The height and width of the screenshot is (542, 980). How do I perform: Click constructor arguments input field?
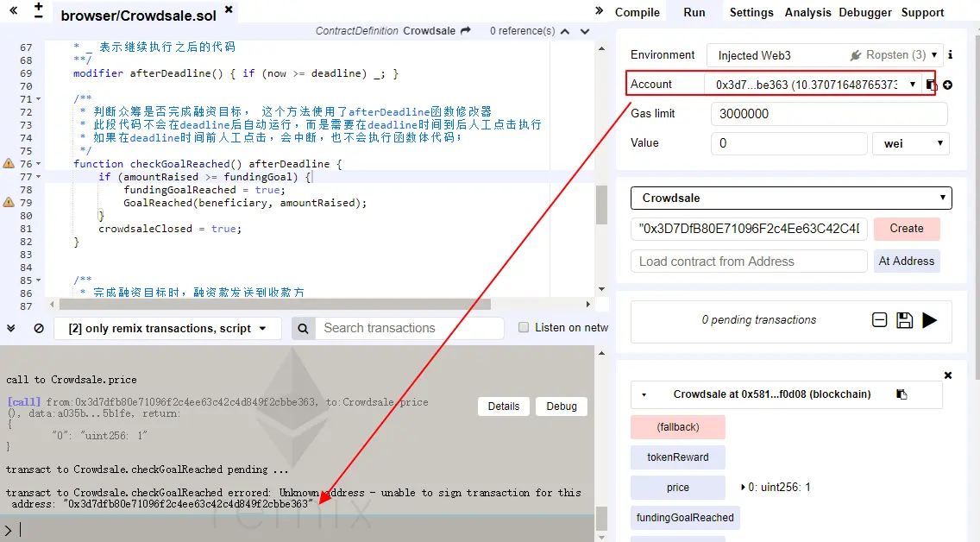[749, 228]
